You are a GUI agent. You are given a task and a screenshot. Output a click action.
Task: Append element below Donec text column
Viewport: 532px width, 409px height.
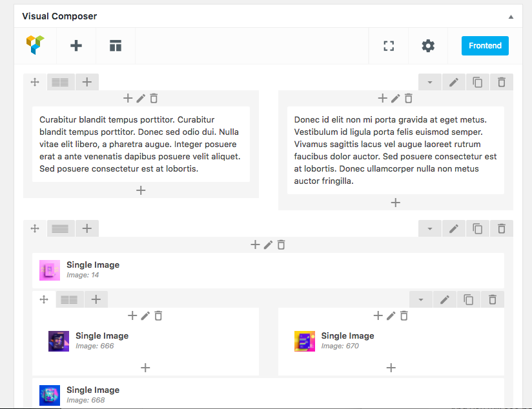(396, 203)
